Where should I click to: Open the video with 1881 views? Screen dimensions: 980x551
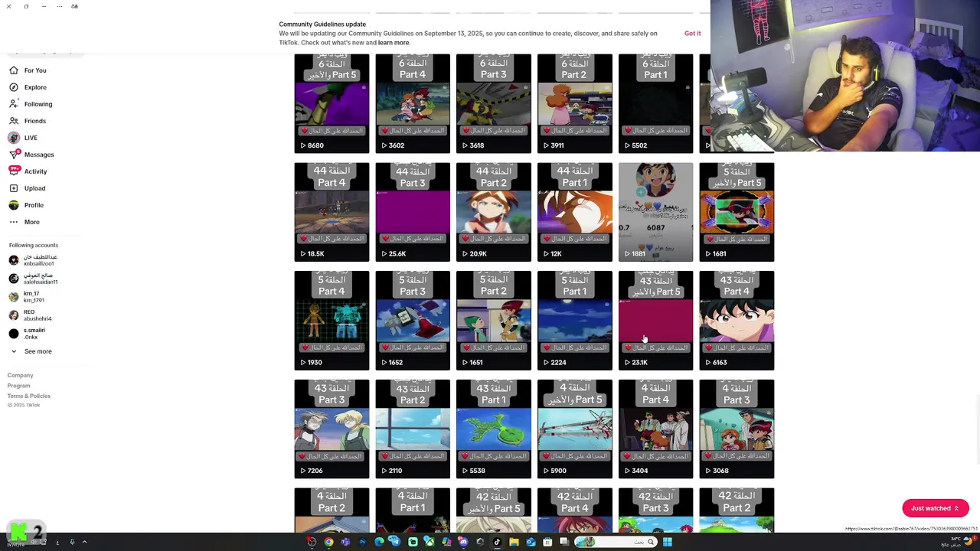click(x=656, y=212)
